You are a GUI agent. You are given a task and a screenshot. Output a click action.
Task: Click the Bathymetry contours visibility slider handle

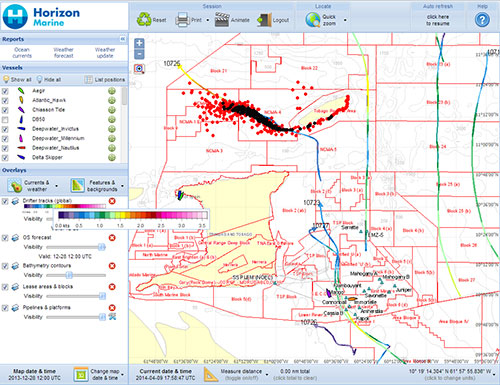coord(69,275)
